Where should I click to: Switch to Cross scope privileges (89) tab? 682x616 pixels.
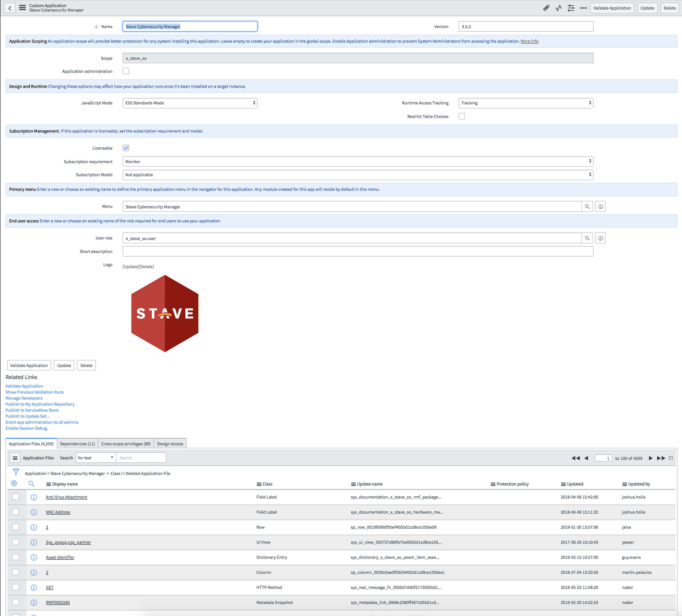coord(126,444)
